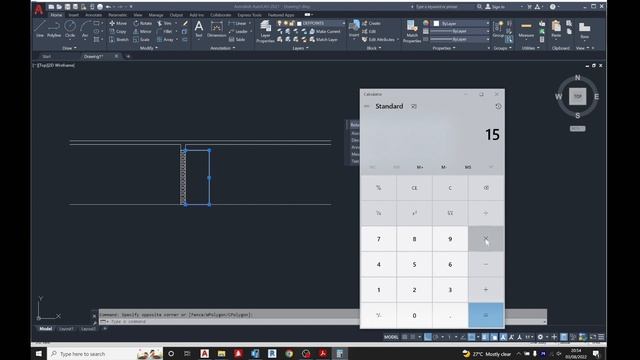Click the Leader annotation tool
This screenshot has height=360, width=640.
[238, 31]
